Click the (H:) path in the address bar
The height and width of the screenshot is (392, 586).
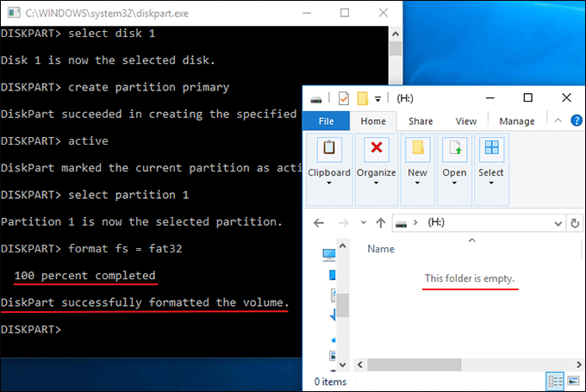pos(436,223)
